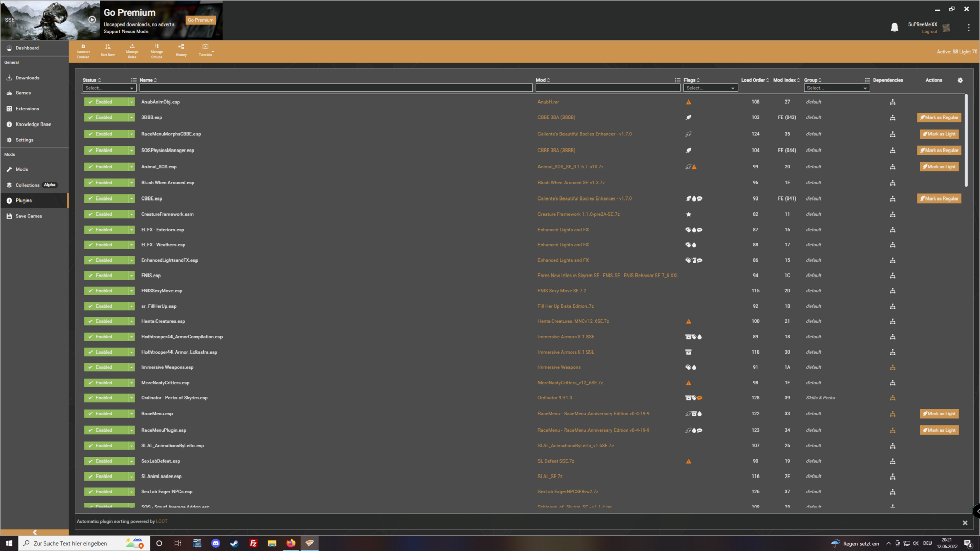Viewport: 980px width, 551px height.
Task: Open the Status filter Select dropdown
Action: [109, 88]
